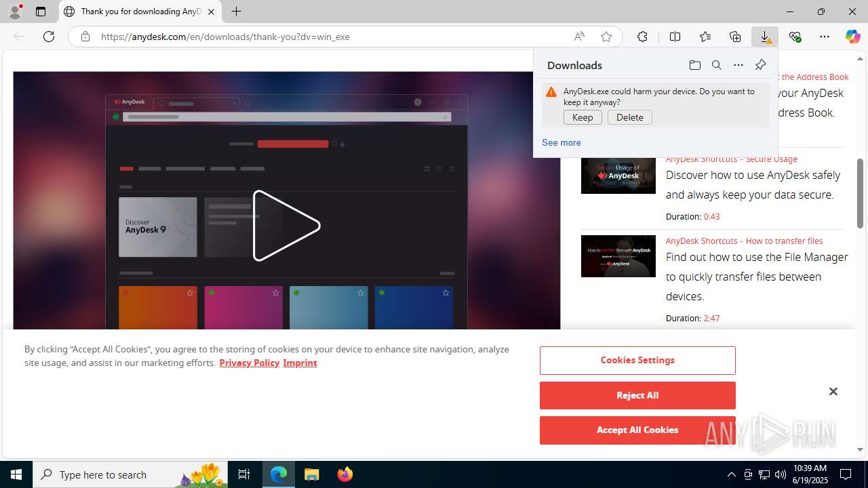Close the AnyDesk download tab

tap(211, 12)
